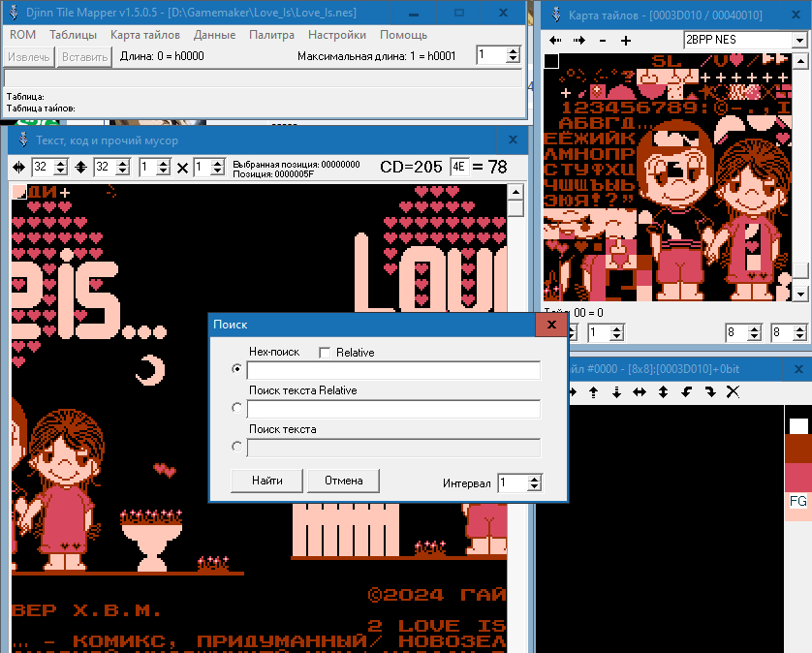
Task: Select the Поиск текста Relative radio button
Action: tap(237, 408)
